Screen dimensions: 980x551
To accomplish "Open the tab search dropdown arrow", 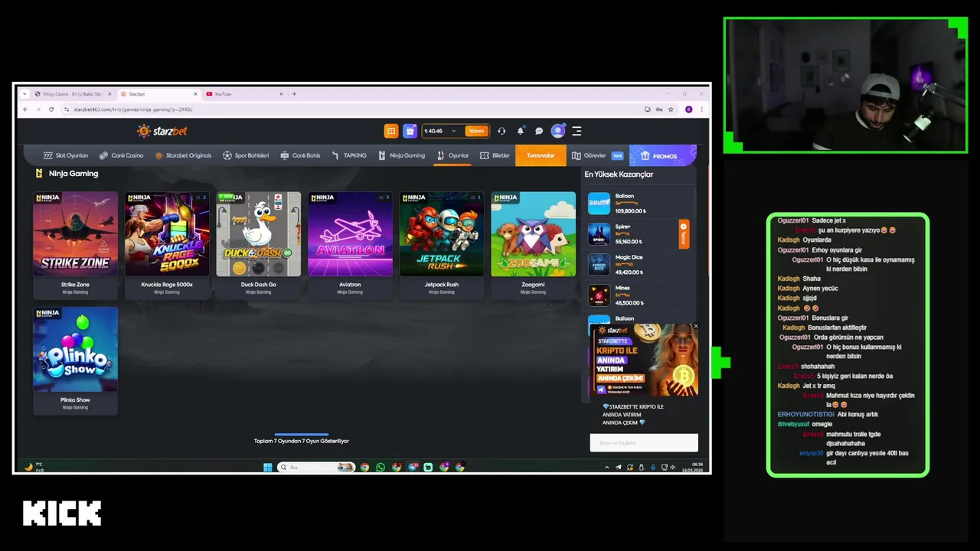I will point(24,94).
